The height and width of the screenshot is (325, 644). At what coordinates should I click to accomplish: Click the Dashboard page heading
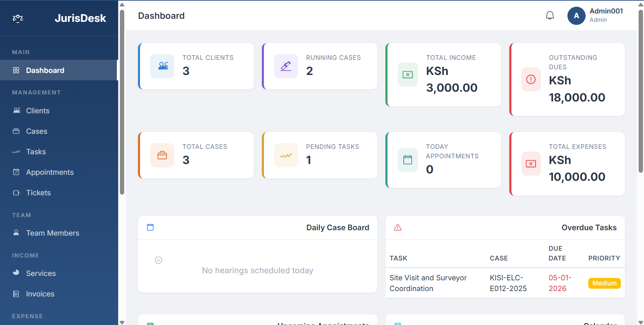click(x=161, y=16)
